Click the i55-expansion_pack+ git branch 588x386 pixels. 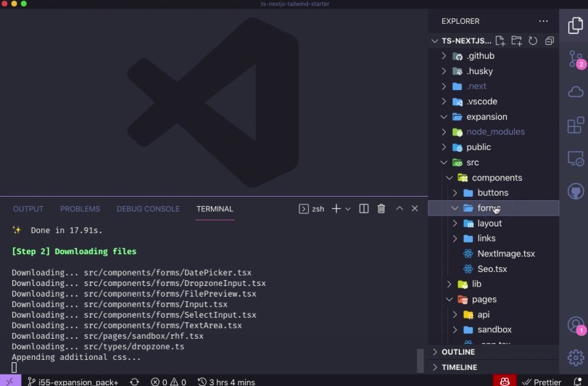click(73, 382)
